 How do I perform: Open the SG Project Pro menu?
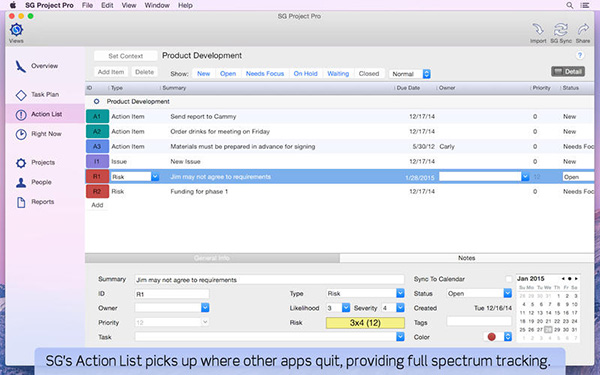pos(49,5)
